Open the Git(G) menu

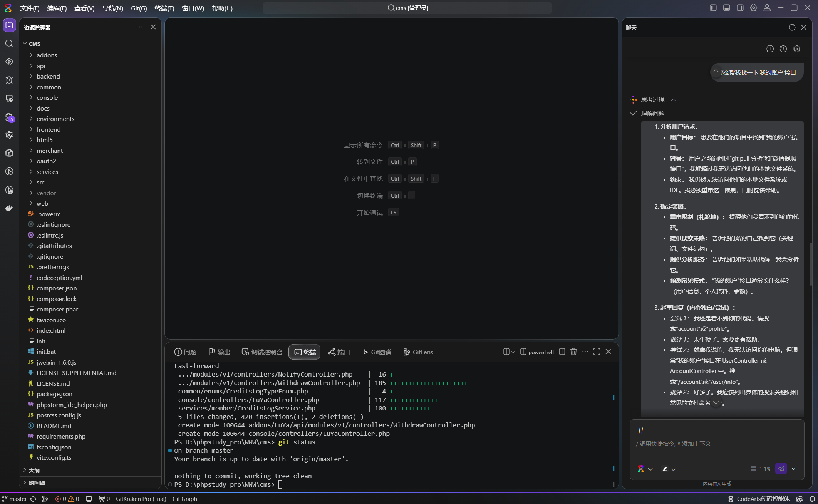tap(139, 8)
